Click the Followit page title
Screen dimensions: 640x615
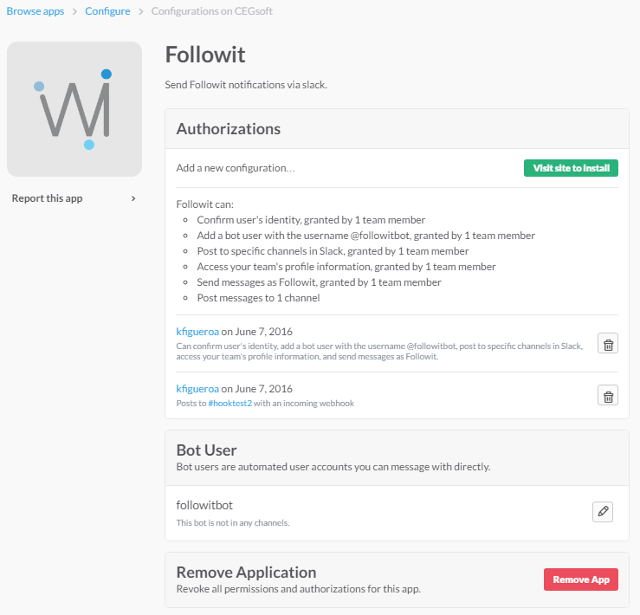[x=205, y=54]
